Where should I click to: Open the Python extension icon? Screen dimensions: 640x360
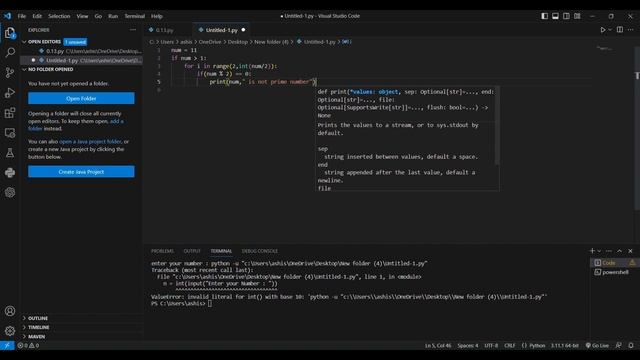coord(10,173)
